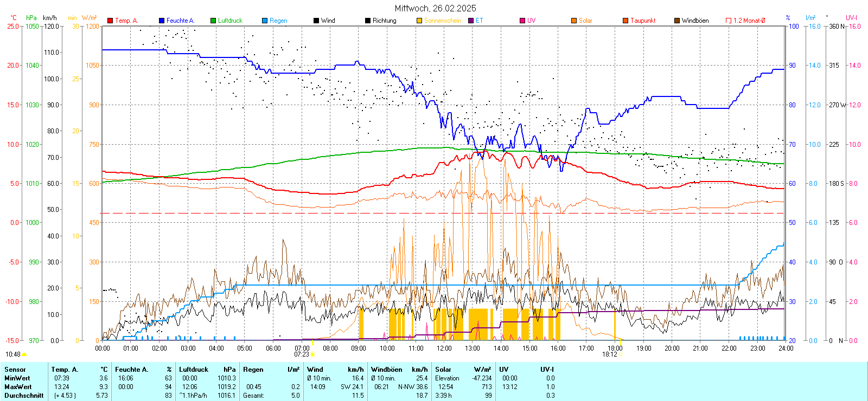This screenshot has height=401, width=868.
Task: Click the blue Feuchte A. legend square
Action: [162, 21]
